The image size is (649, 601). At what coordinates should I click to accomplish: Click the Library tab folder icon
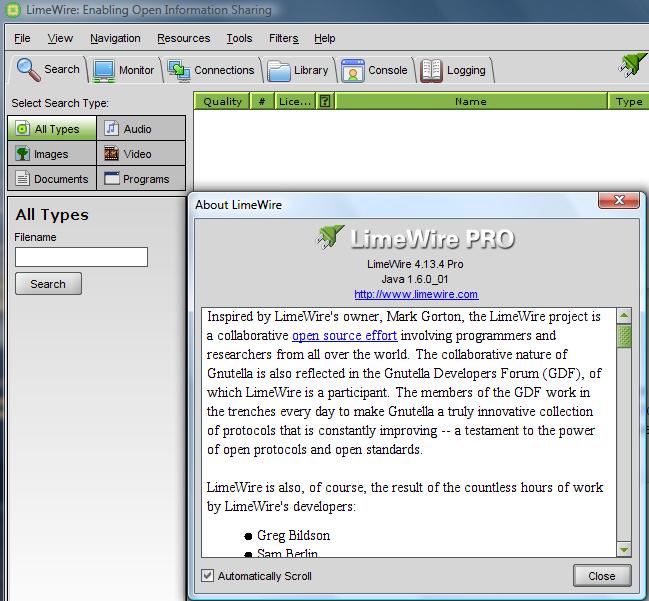[x=279, y=71]
